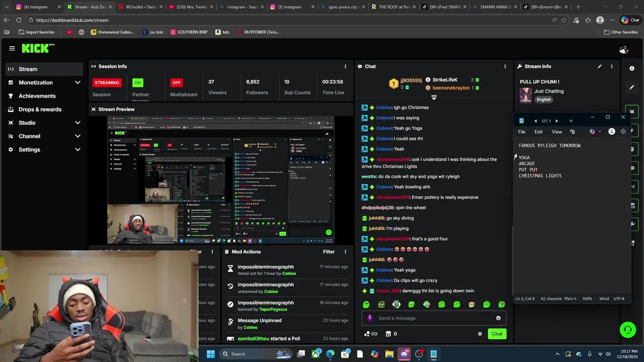Collapse pinned chat leaderboard handle
Image resolution: width=644 pixels, height=362 pixels.
pyautogui.click(x=434, y=97)
